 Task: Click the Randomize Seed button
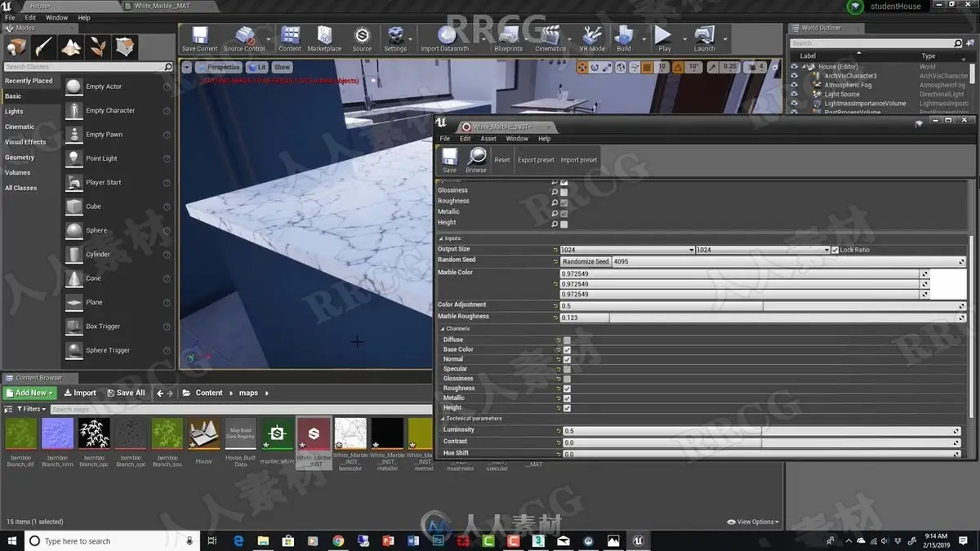586,261
